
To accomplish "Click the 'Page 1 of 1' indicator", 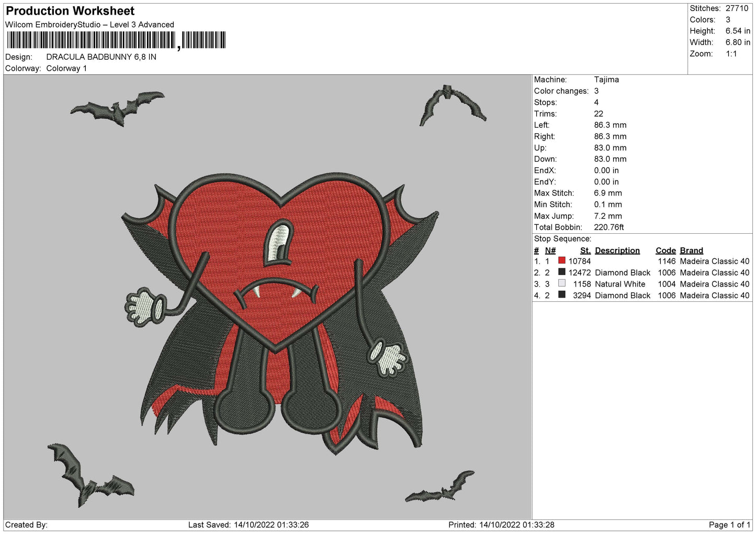I will pos(729,525).
